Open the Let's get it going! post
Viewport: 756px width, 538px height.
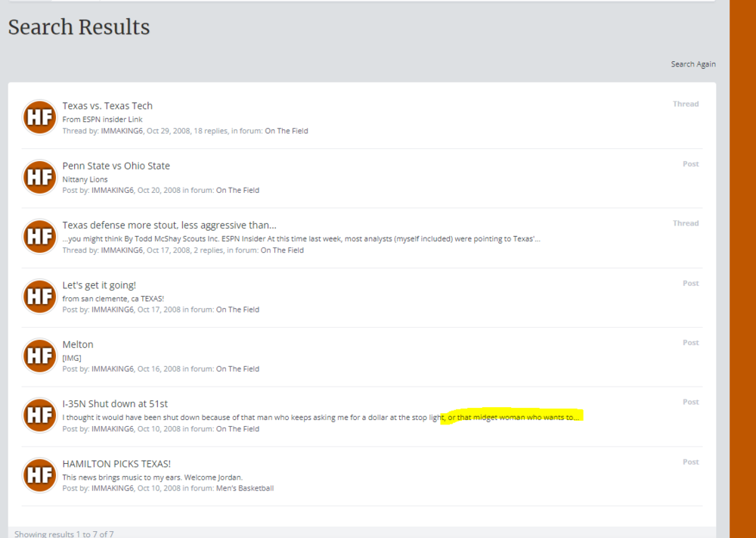[x=99, y=285]
